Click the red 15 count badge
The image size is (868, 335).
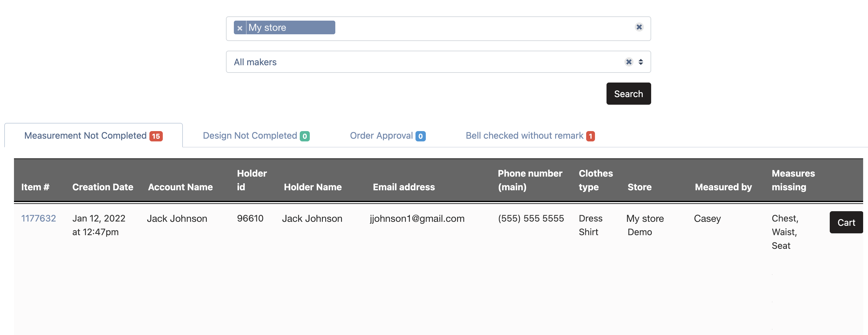pos(156,136)
